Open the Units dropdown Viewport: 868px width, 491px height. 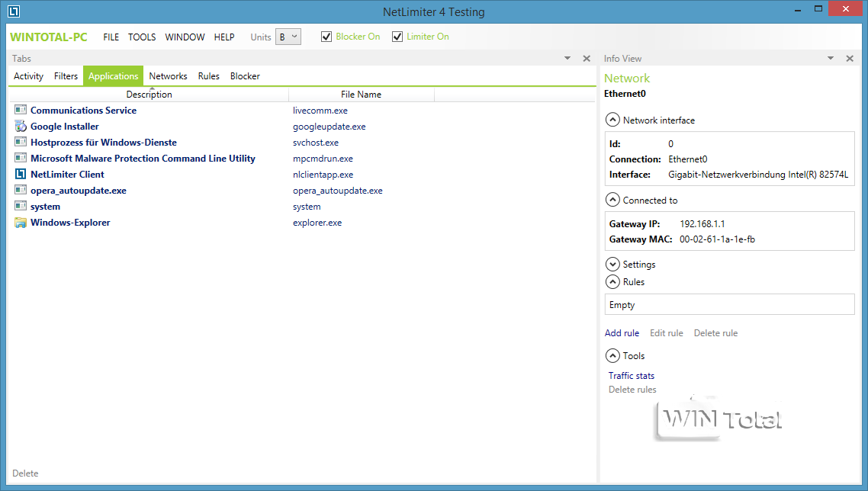click(288, 37)
